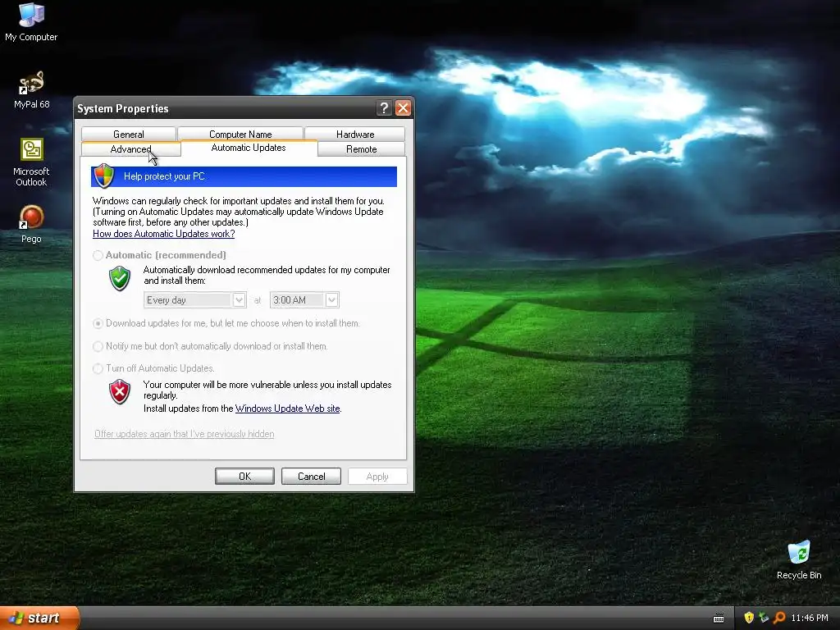The width and height of the screenshot is (840, 630).
Task: Close the System Properties dialog
Action: [403, 108]
